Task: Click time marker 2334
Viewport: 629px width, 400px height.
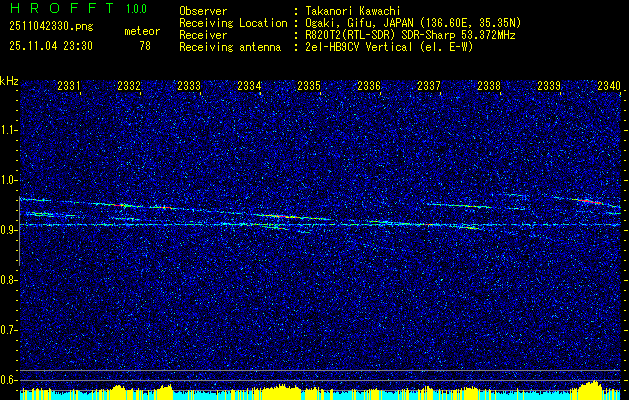Action: 249,86
